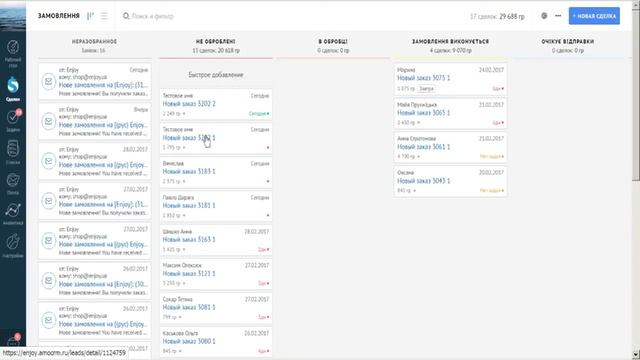Click the round settings icon near total

coord(544,16)
